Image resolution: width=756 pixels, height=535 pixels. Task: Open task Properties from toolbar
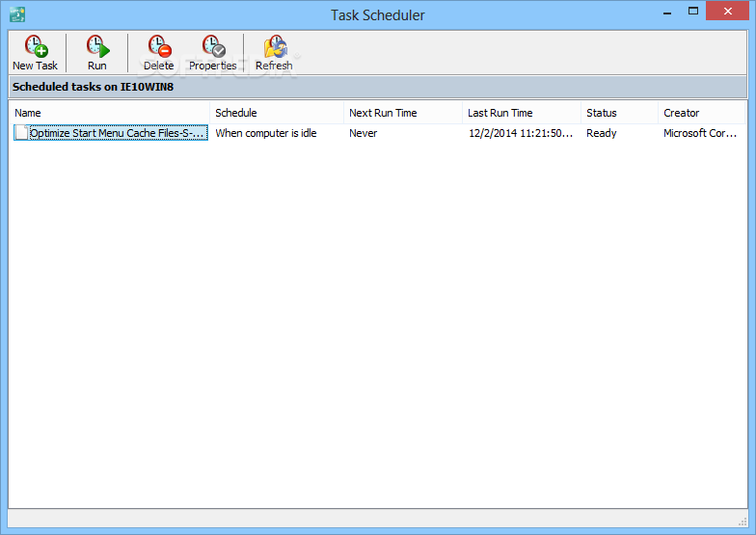pos(212,52)
